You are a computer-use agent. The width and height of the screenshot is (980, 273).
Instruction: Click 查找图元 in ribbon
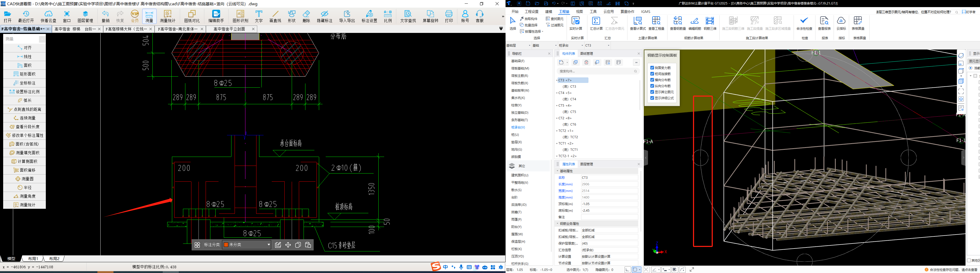(555, 19)
